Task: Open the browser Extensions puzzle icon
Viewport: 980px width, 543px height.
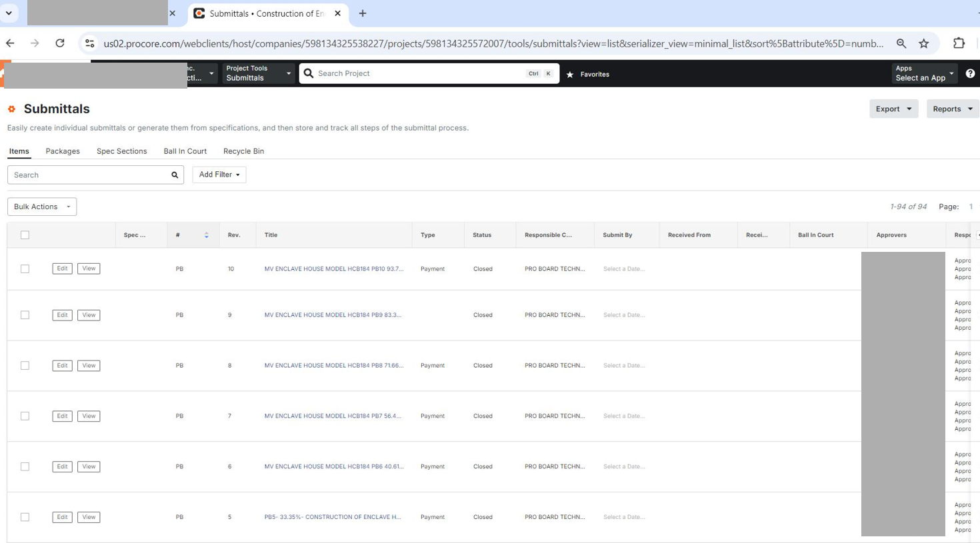Action: (x=959, y=43)
